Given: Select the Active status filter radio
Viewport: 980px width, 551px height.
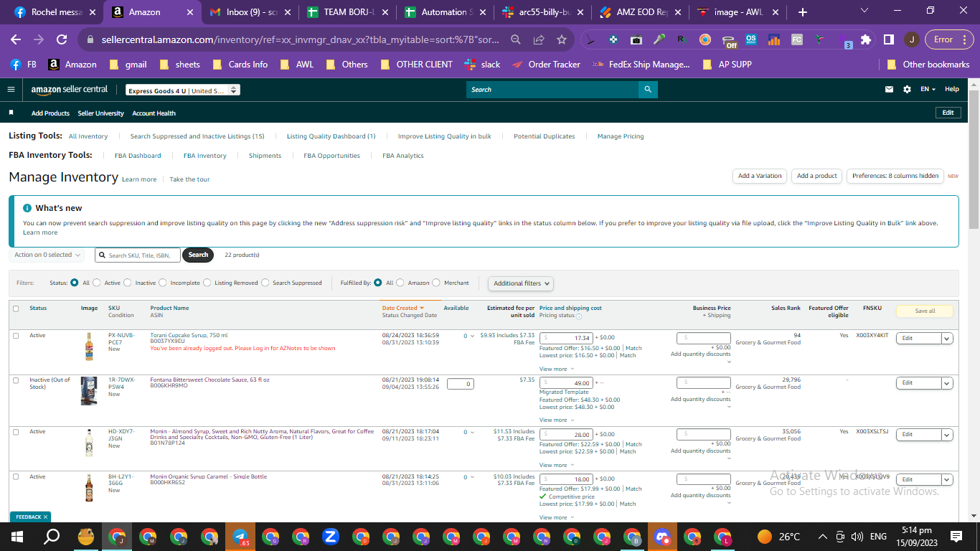Looking at the screenshot, I should (x=98, y=283).
